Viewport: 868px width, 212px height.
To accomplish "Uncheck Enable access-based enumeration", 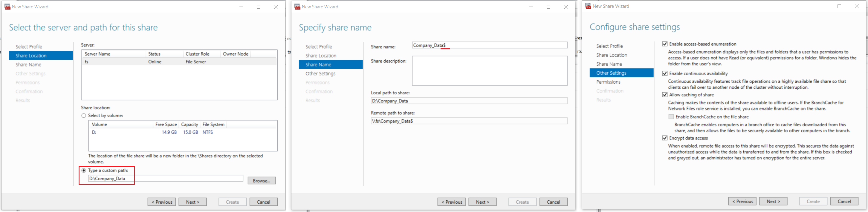I will (x=664, y=44).
